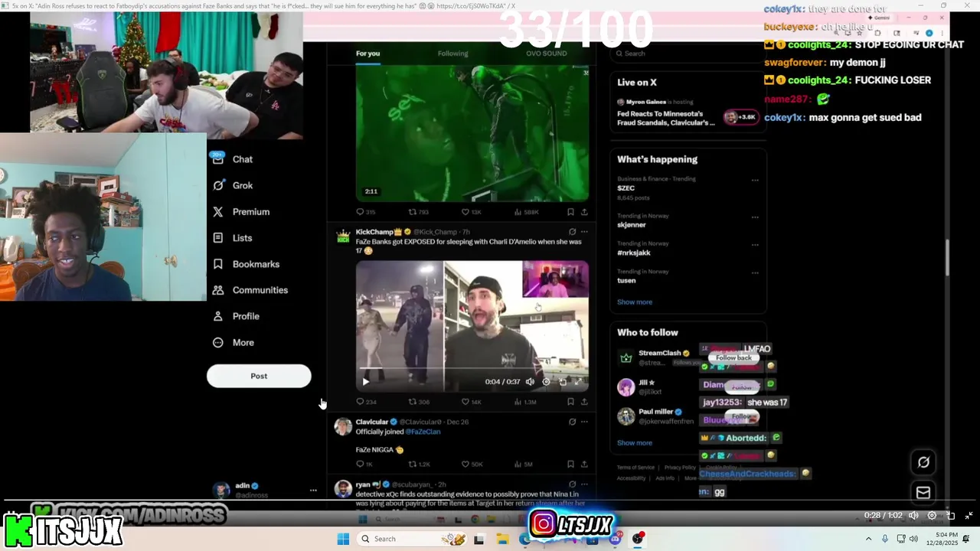This screenshot has height=551, width=980.
Task: Repost the post with 793 reposts
Action: [x=418, y=212]
